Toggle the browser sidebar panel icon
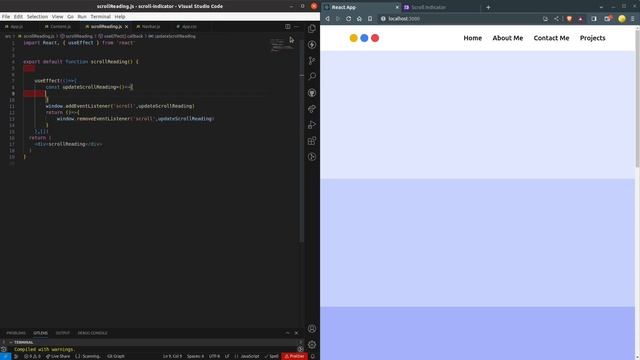This screenshot has height=360, width=640. click(x=594, y=19)
